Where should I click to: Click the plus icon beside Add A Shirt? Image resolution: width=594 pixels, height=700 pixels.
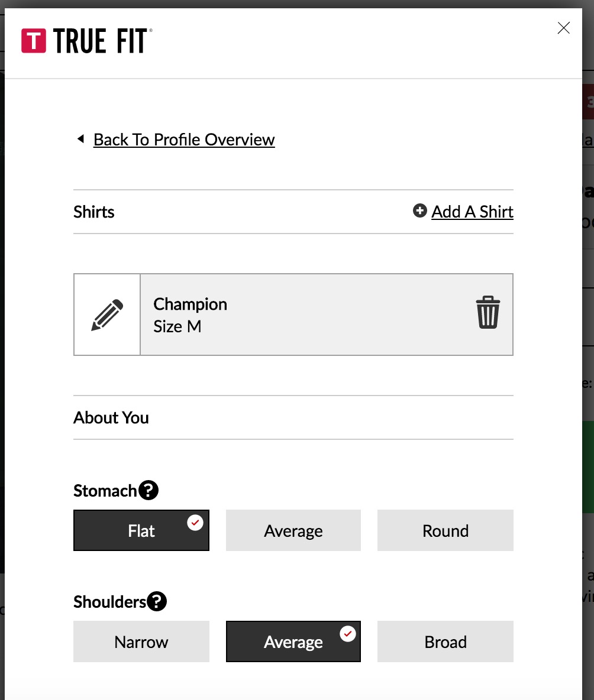[x=420, y=210]
